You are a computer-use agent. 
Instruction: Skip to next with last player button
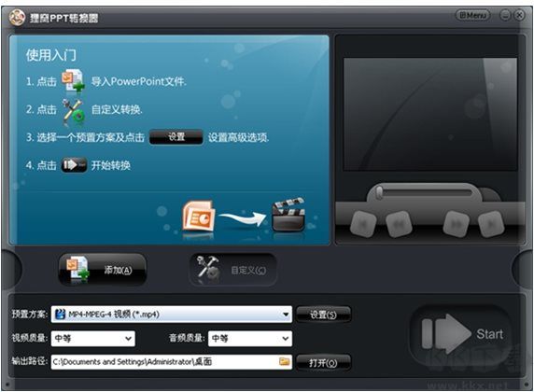click(x=491, y=224)
